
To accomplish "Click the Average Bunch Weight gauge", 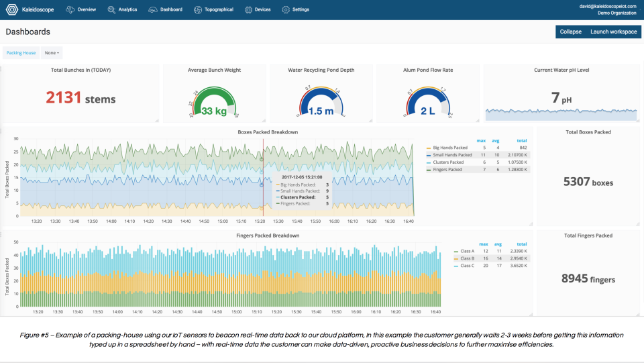I will click(214, 102).
